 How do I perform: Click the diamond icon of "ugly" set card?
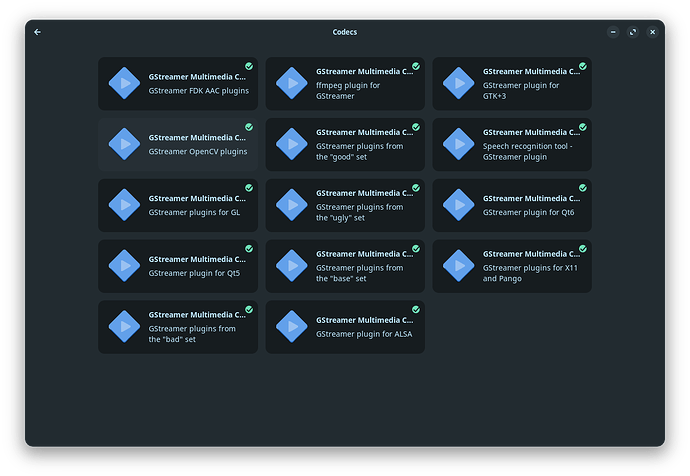click(292, 205)
